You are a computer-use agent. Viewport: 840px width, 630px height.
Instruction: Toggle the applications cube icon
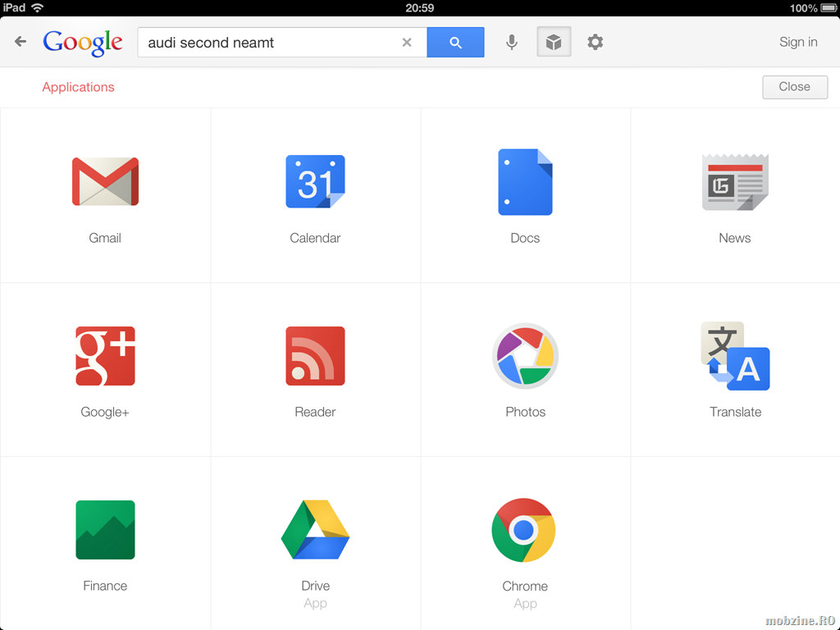pyautogui.click(x=554, y=42)
